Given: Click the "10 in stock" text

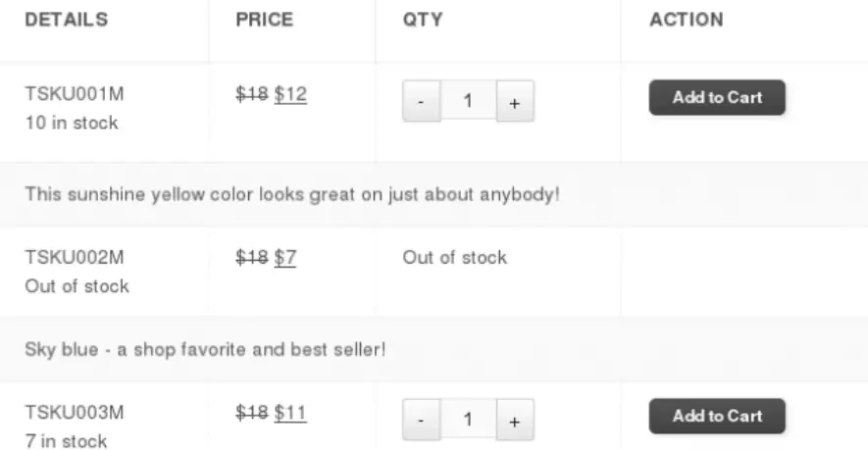Looking at the screenshot, I should tap(72, 123).
